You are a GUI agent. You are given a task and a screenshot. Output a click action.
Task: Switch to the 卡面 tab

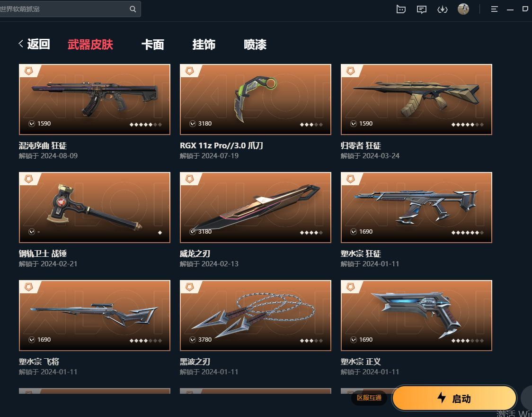click(153, 45)
